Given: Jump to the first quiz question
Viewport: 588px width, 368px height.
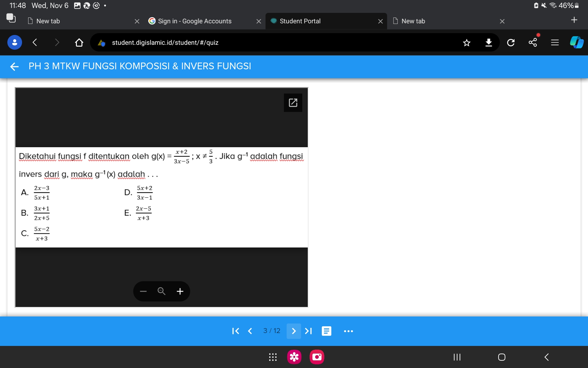Looking at the screenshot, I should point(236,331).
